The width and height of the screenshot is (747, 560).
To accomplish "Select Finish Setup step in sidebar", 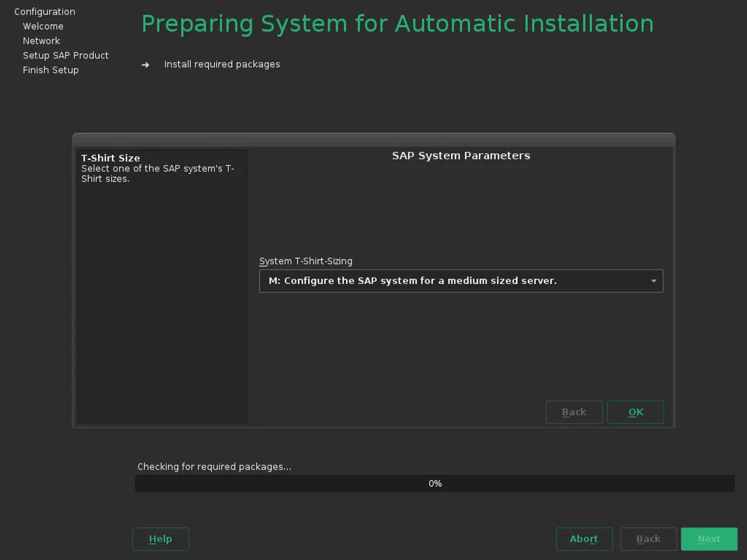I will pos(51,70).
